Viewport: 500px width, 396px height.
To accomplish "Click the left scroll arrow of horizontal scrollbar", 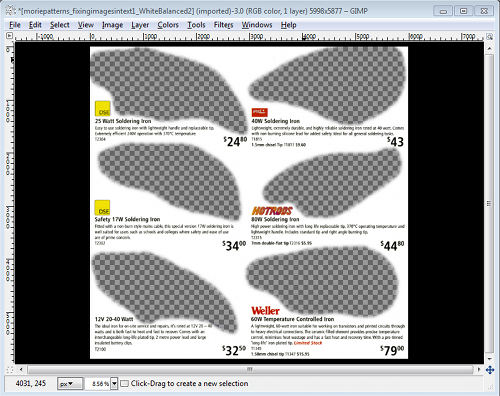I will click(21, 369).
